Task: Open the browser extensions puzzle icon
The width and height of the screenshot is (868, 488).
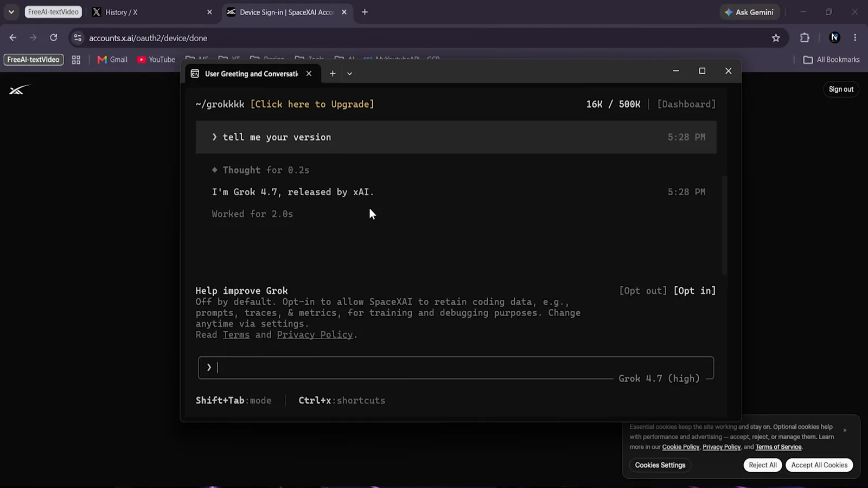Action: click(805, 37)
